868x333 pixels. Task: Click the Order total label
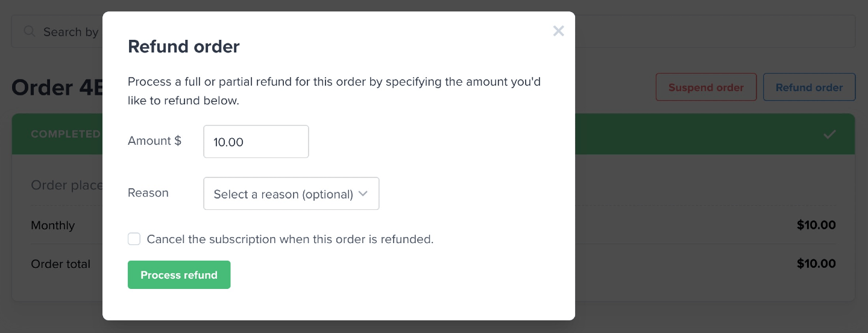click(x=61, y=264)
